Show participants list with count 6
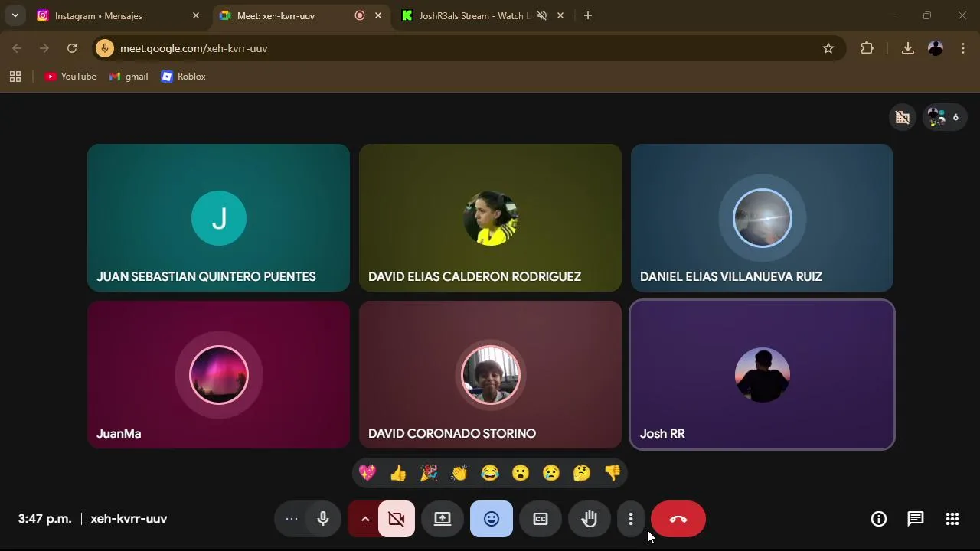 (944, 117)
